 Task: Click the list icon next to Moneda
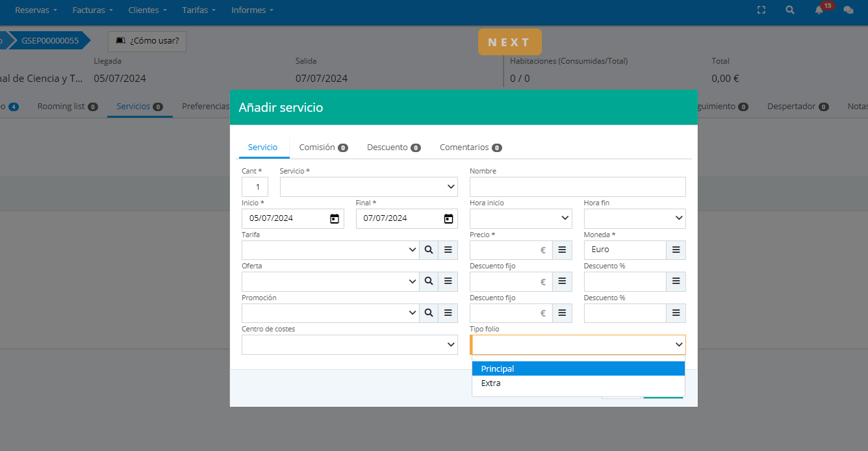pyautogui.click(x=676, y=250)
